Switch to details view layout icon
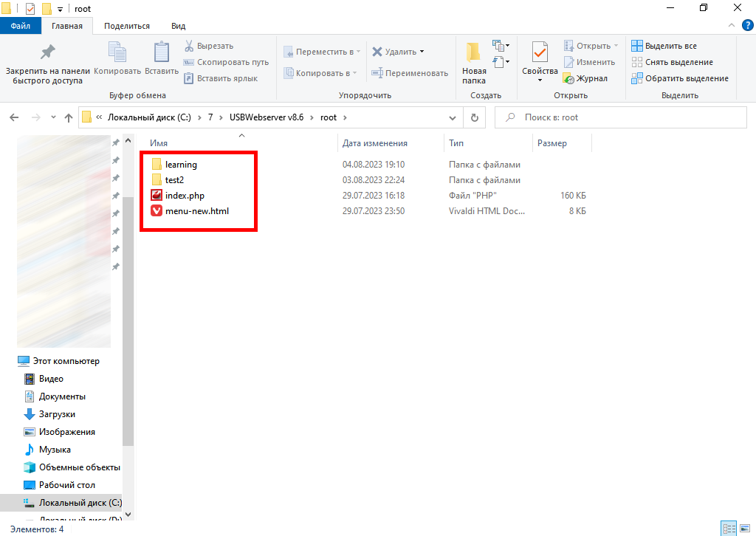The width and height of the screenshot is (756, 536). tap(729, 529)
